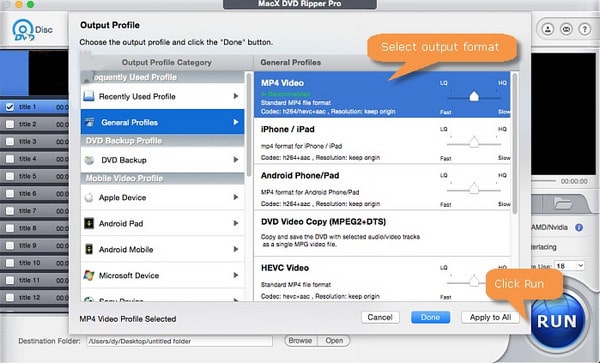This screenshot has height=364, width=600.
Task: Select DVD Video Copy (MPEG2+DTS) profile
Action: pyautogui.click(x=382, y=233)
